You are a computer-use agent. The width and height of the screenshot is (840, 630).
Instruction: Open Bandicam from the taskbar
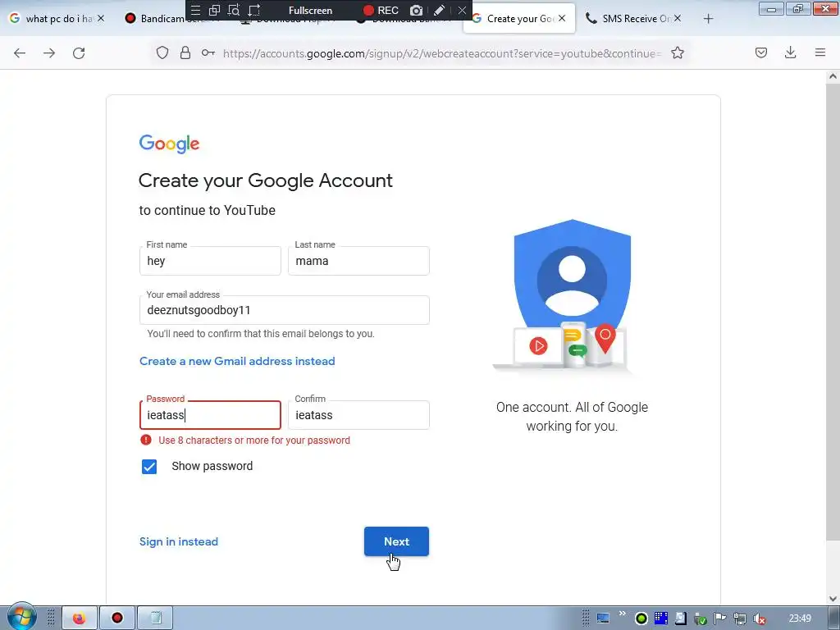(116, 618)
